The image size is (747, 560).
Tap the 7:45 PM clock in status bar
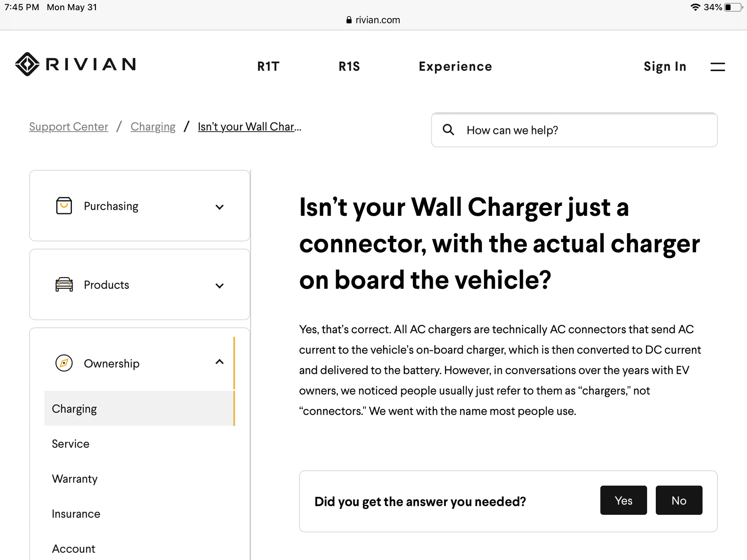click(x=22, y=7)
